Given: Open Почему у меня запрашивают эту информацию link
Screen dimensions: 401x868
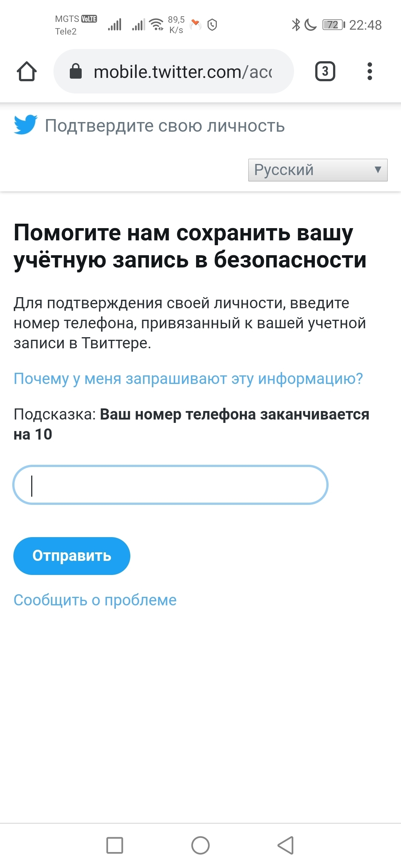Looking at the screenshot, I should (x=188, y=379).
